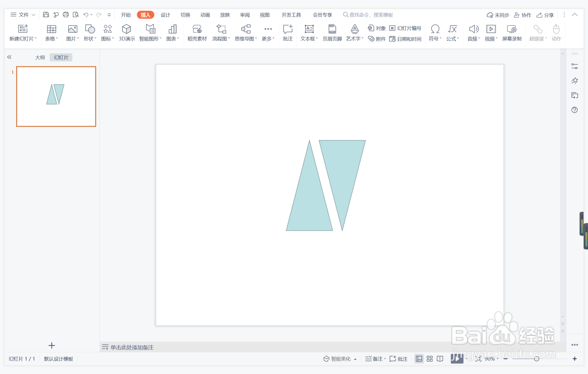Insert 日期和时间 date and time

(x=405, y=39)
